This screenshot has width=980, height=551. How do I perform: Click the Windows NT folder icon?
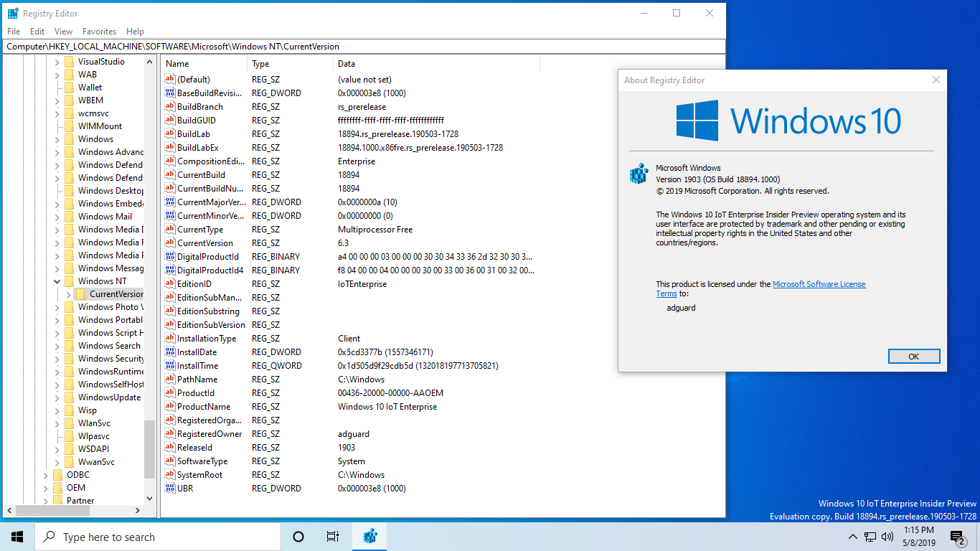tap(70, 281)
